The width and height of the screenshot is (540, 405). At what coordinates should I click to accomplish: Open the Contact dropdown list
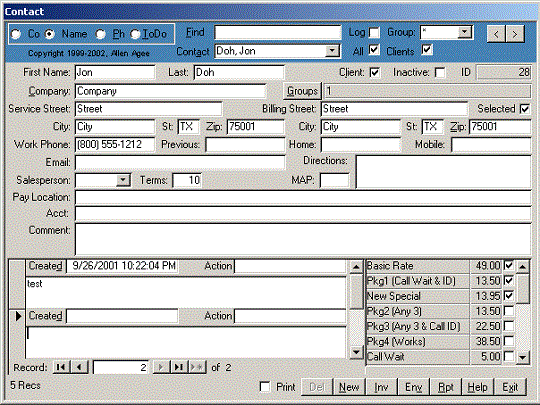click(332, 51)
